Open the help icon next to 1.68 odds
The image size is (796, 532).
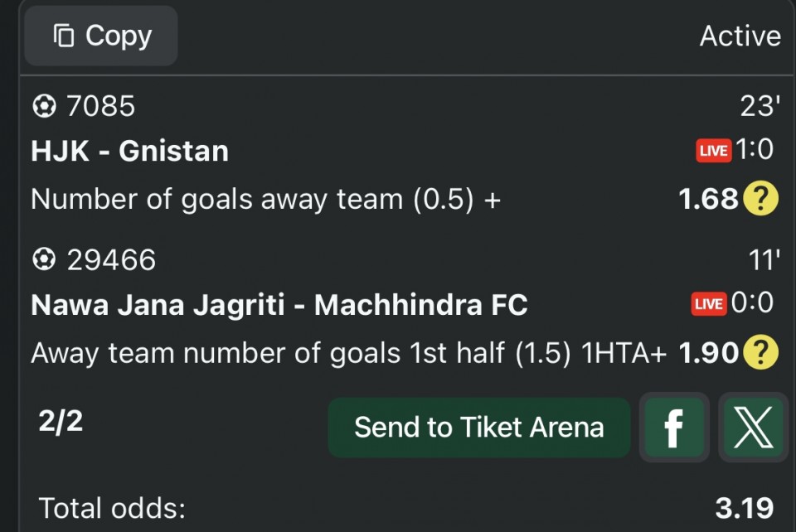click(x=760, y=199)
